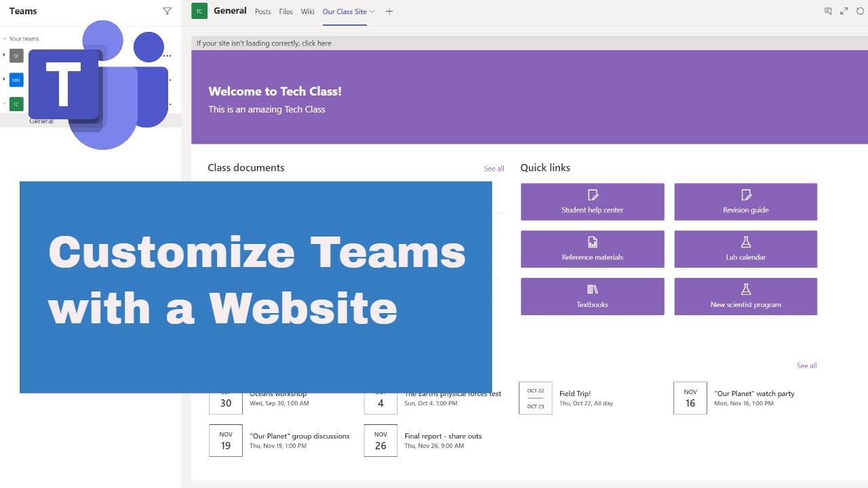Click the OCT 22 – OCT 23 date box
The height and width of the screenshot is (488, 868).
coord(536,398)
